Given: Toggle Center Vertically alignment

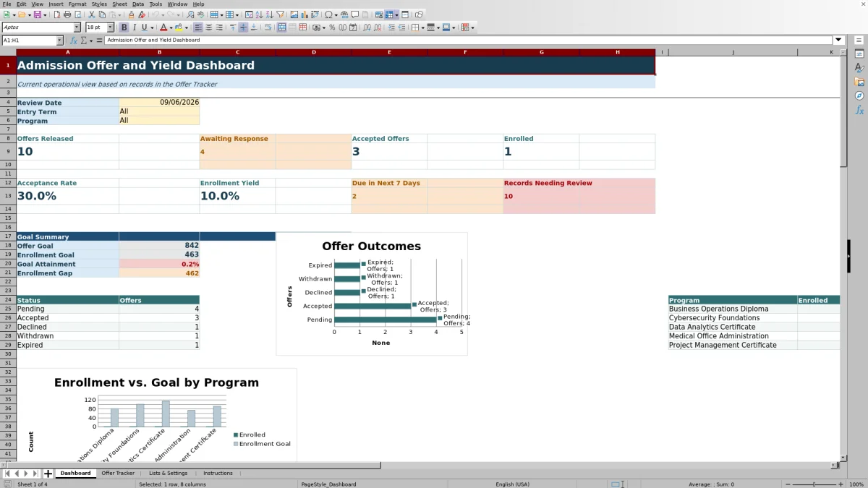Looking at the screenshot, I should click(243, 27).
